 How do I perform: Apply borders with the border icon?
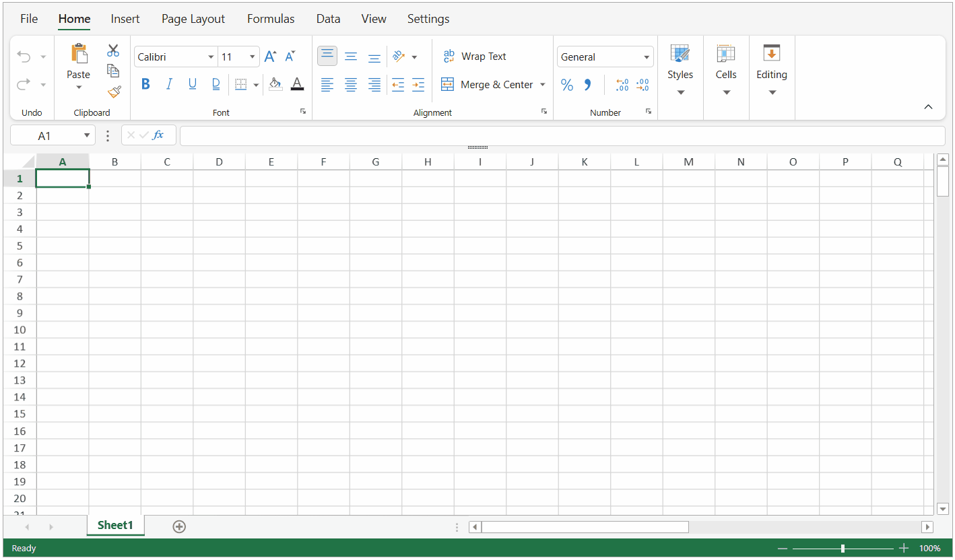point(240,84)
